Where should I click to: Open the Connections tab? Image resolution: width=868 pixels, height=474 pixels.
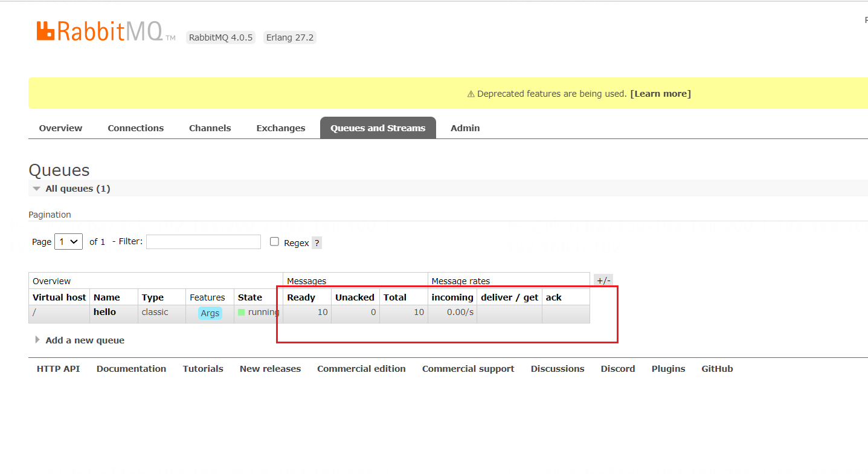[135, 128]
